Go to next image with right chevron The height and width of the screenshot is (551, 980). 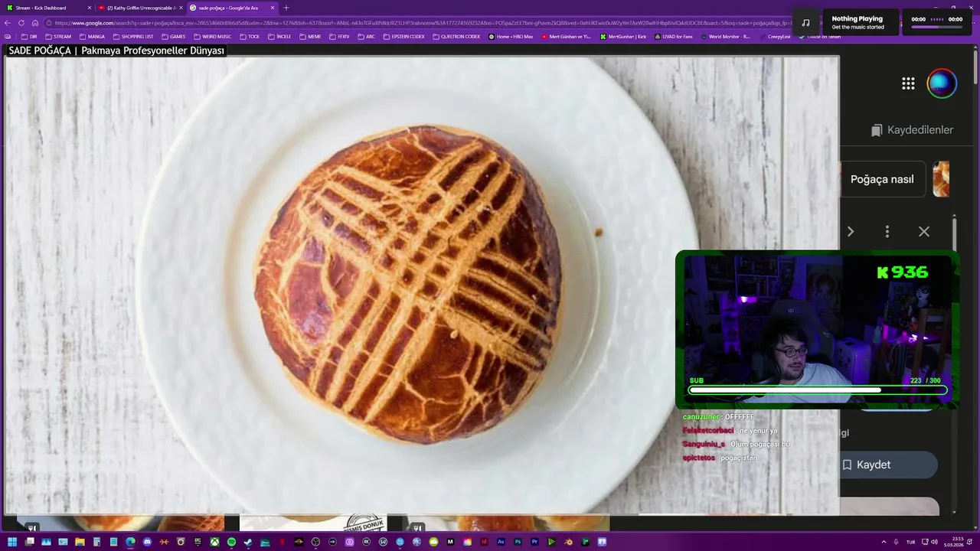[850, 231]
